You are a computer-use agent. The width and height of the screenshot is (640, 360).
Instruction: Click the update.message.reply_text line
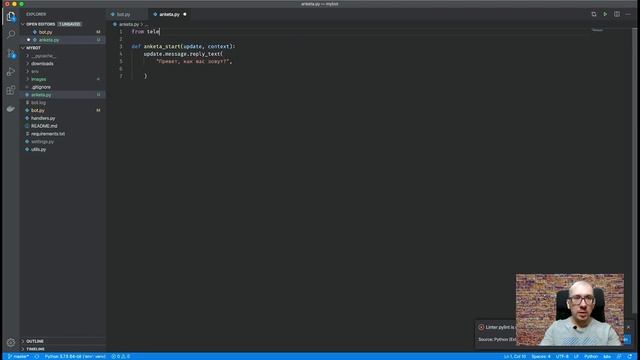[183, 54]
